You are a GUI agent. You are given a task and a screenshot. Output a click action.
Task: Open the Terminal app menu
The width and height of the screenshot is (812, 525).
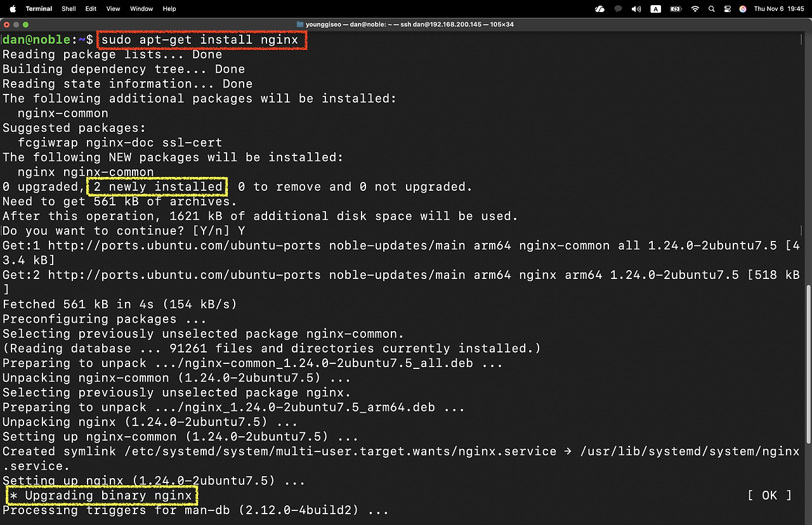tap(39, 9)
